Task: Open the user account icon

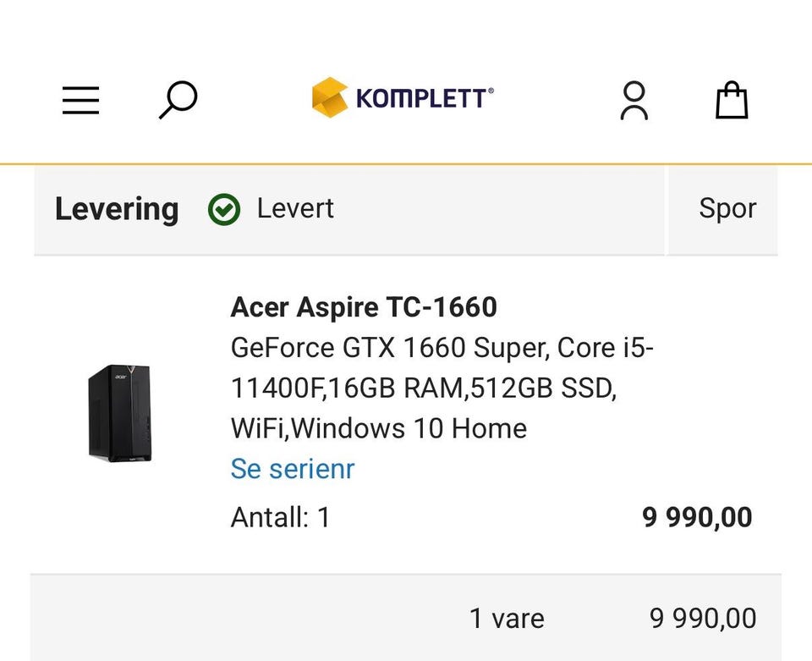Action: (x=634, y=101)
